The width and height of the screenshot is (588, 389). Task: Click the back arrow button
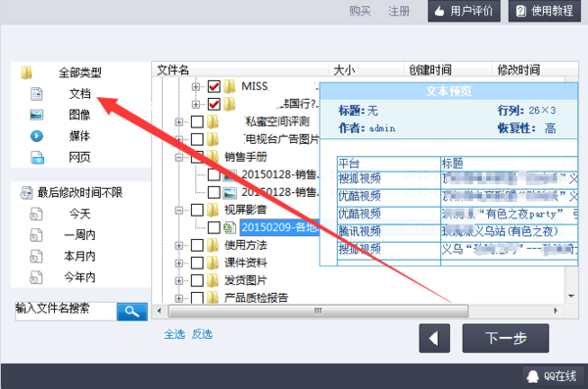pyautogui.click(x=434, y=338)
